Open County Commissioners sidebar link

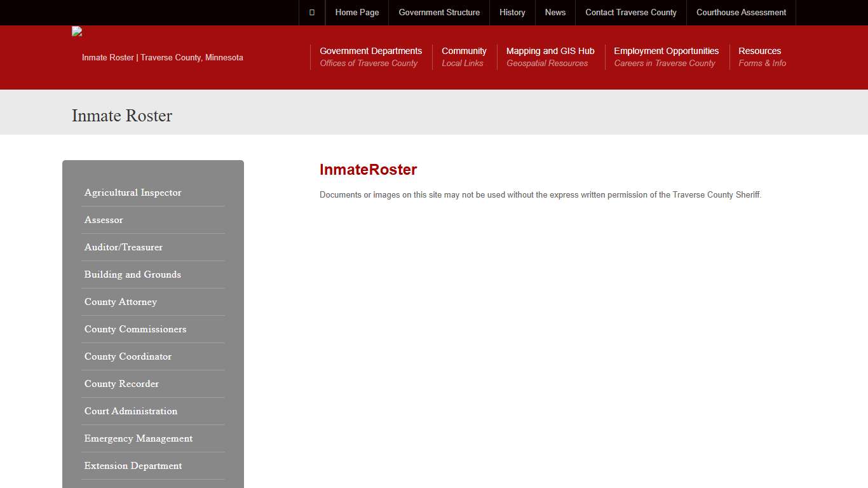(135, 329)
